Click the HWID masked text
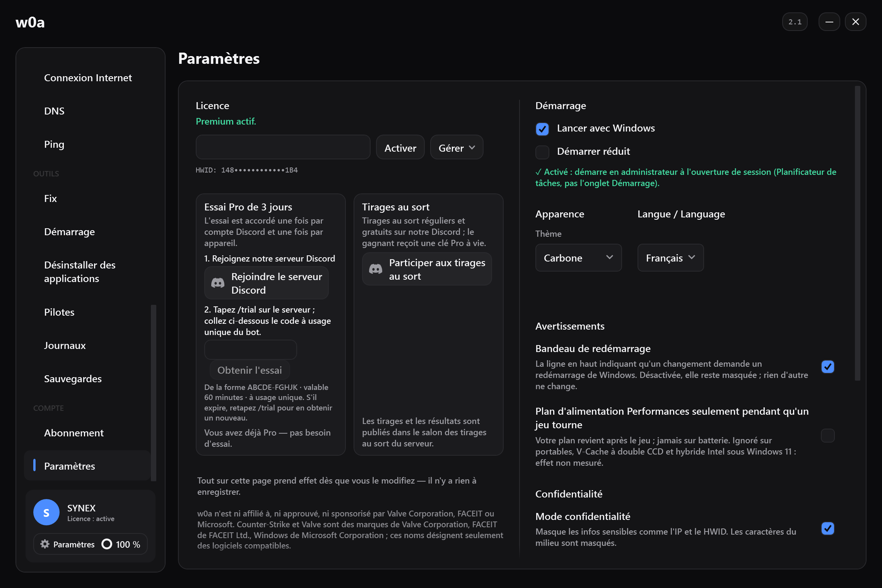Screen dimensions: 882x588 pos(247,170)
